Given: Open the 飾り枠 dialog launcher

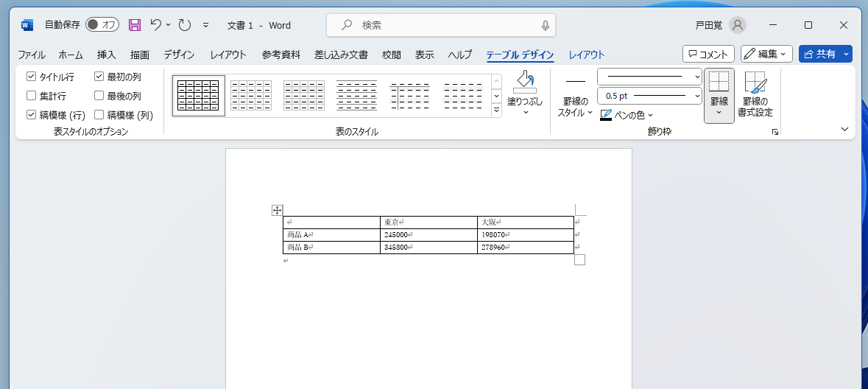Looking at the screenshot, I should [x=775, y=132].
